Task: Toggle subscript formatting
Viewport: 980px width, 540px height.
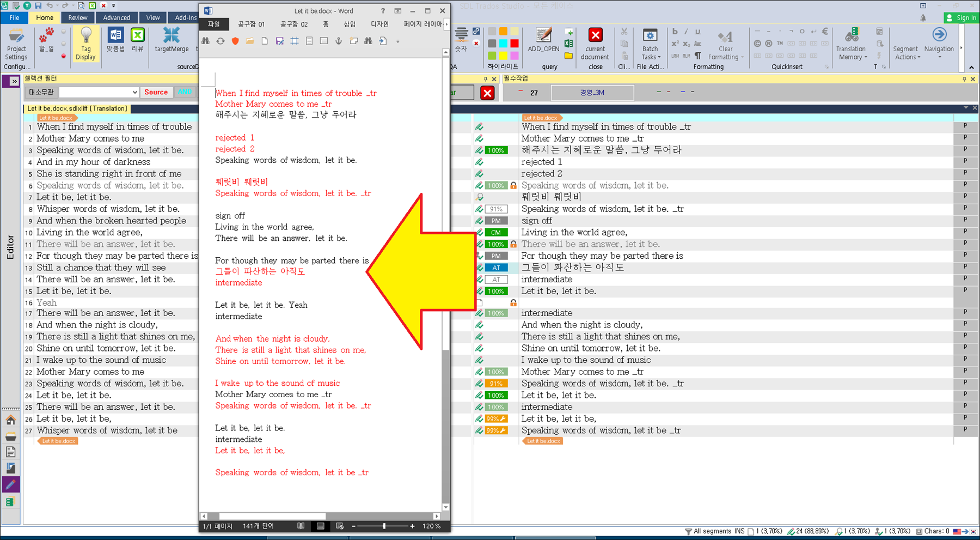Action: (x=686, y=44)
